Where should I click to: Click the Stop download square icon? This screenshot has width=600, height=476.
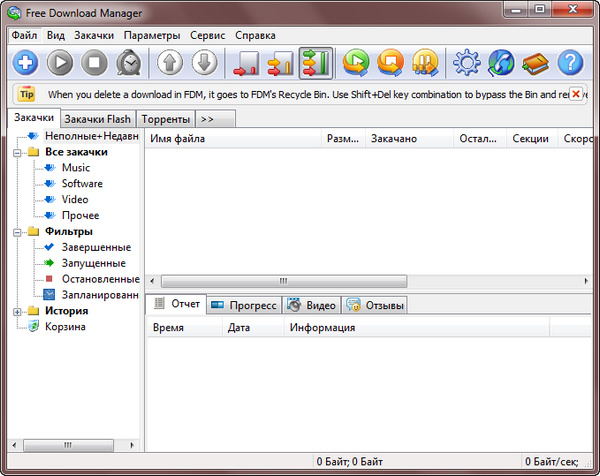(x=94, y=63)
